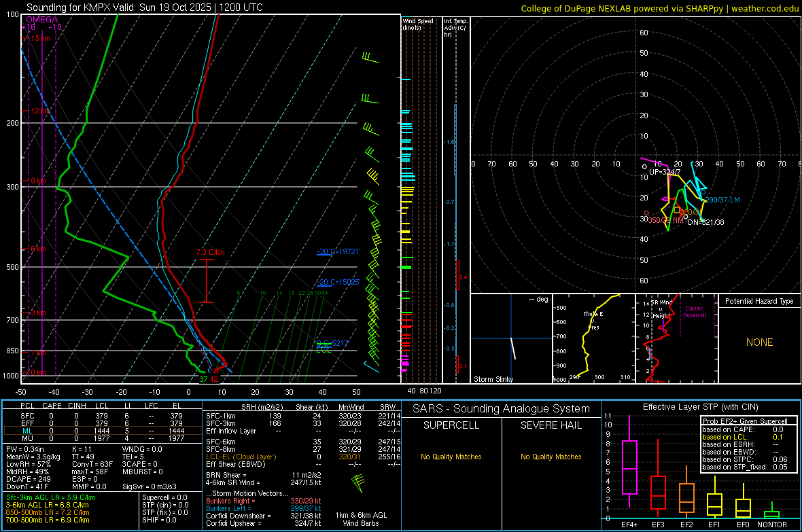The width and height of the screenshot is (802, 532).
Task: Click the 'Potential Hazard Type' header
Action: pyautogui.click(x=759, y=301)
